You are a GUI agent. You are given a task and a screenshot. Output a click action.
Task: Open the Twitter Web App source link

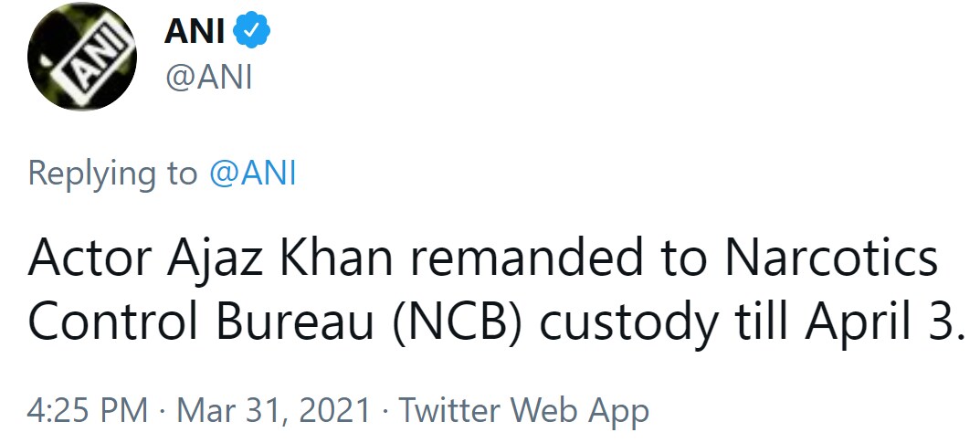[523, 412]
